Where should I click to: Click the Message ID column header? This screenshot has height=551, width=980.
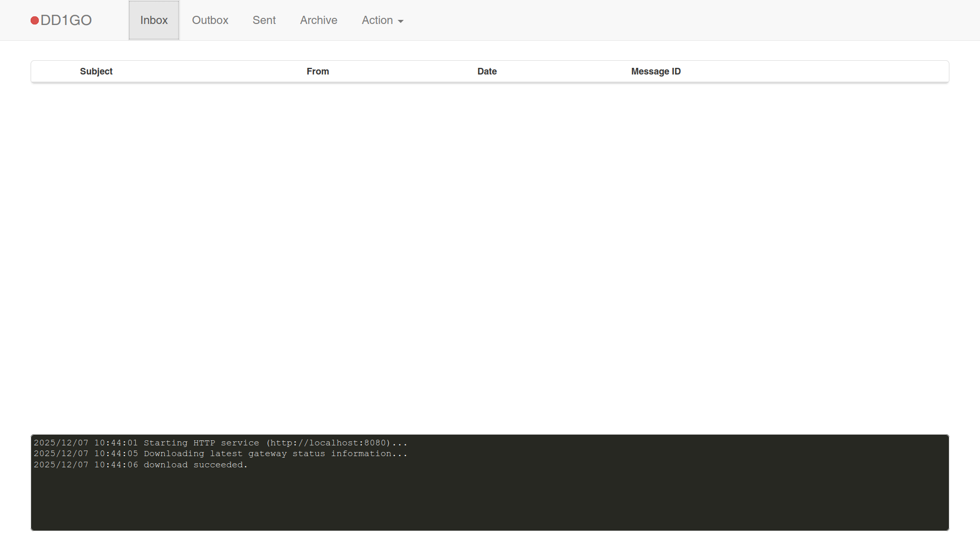coord(655,71)
